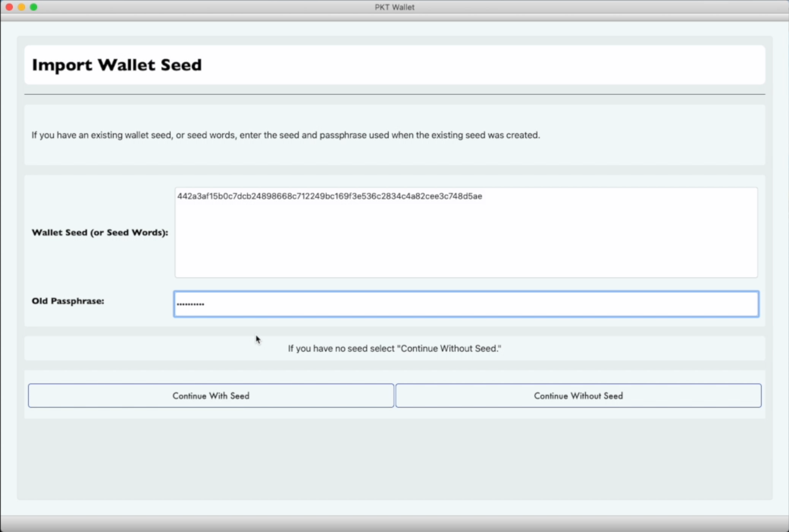
Task: Click the 'Old Passphrase' label
Action: tap(67, 301)
